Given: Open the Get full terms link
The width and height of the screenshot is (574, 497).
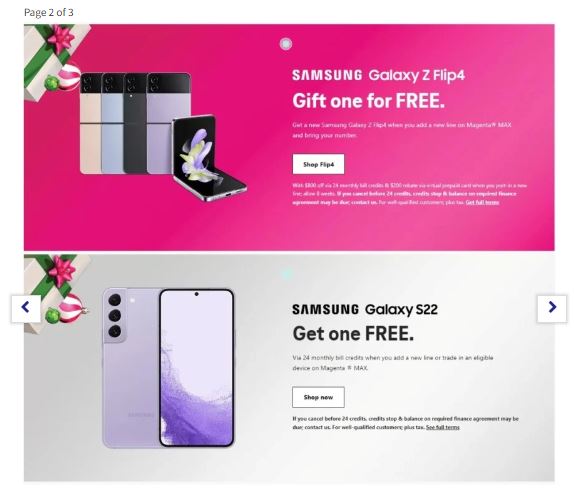Looking at the screenshot, I should [x=482, y=202].
